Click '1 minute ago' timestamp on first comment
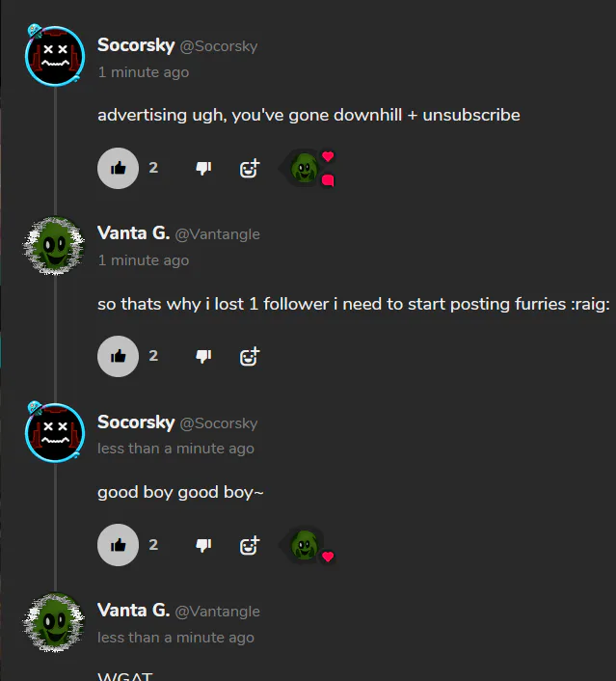Viewport: 616px width, 681px height. [x=144, y=72]
